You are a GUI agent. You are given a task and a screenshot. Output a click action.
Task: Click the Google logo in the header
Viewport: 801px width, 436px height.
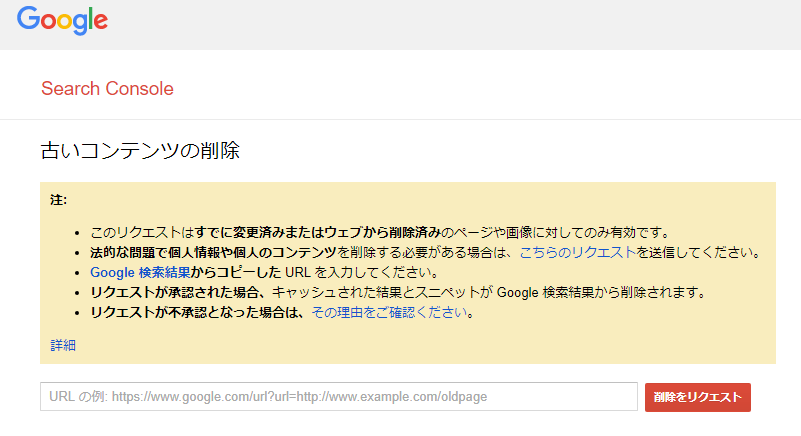click(x=62, y=20)
